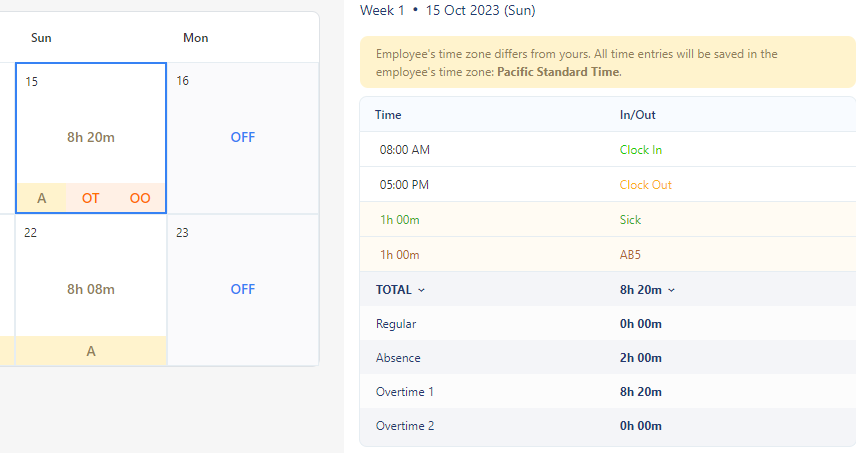Click the OO badge on day 15
Screen dimensions: 856x453
pyautogui.click(x=140, y=198)
